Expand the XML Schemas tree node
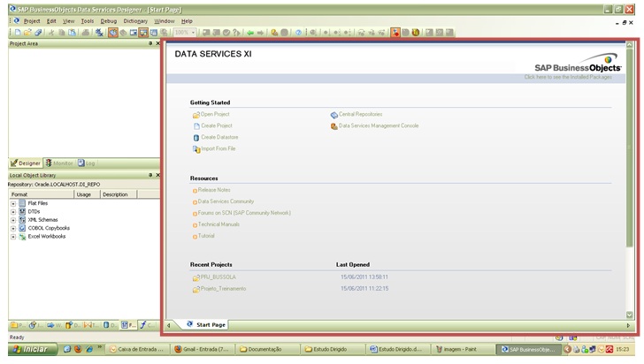Viewport: 644px width, 364px height. (13, 220)
